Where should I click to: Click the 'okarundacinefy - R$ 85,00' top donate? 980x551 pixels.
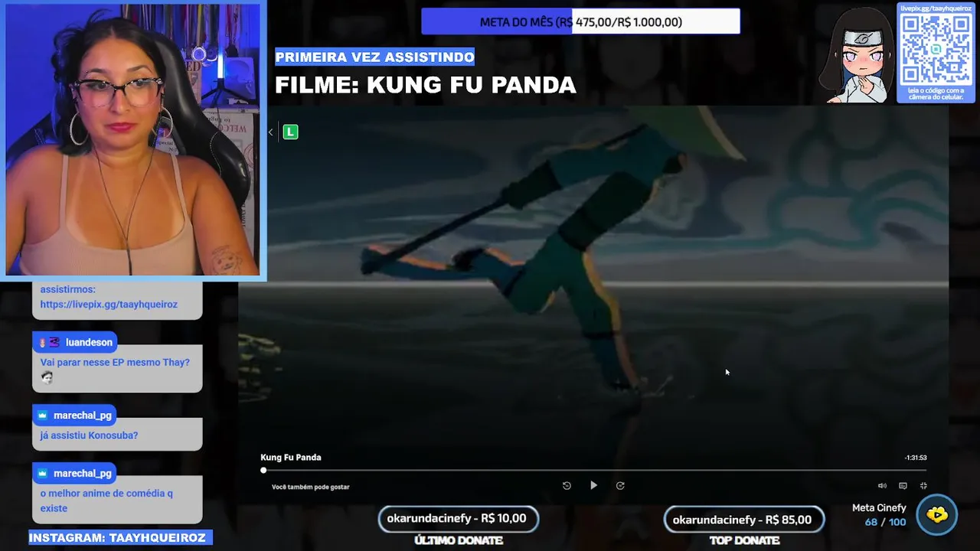click(743, 520)
